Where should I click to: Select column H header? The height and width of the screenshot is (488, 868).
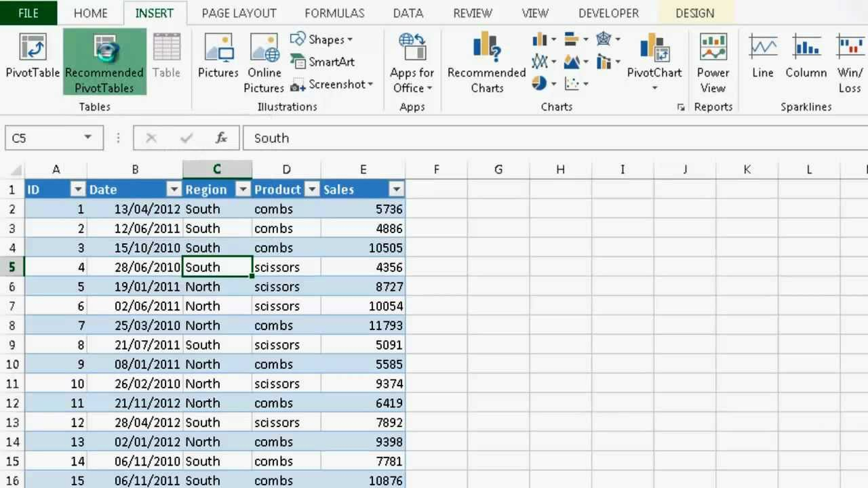click(x=560, y=169)
